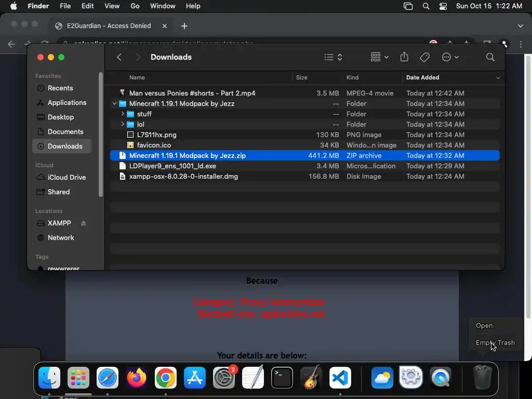Open the Help menu
This screenshot has width=532, height=399.
193,6
